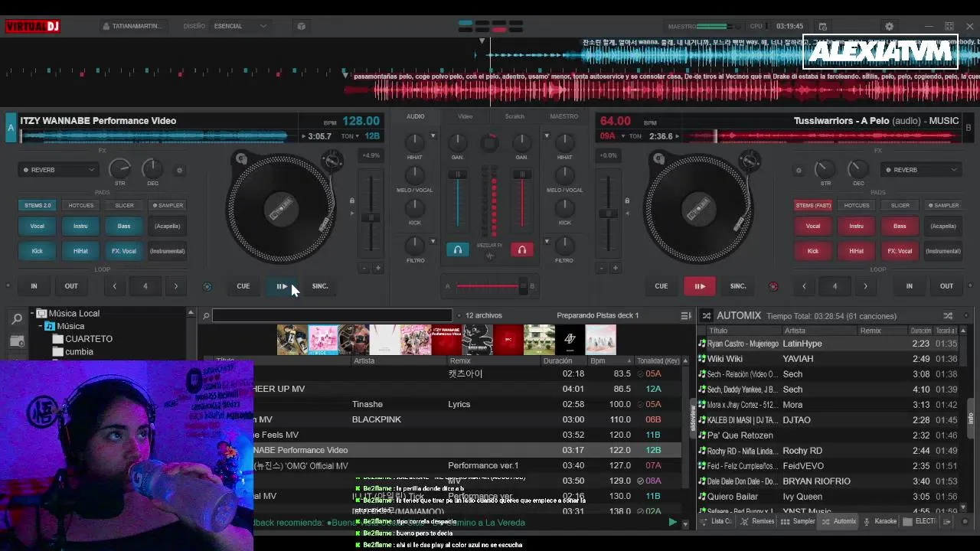This screenshot has width=980, height=551.
Task: Click the browser search magnifier icon
Action: point(206,316)
